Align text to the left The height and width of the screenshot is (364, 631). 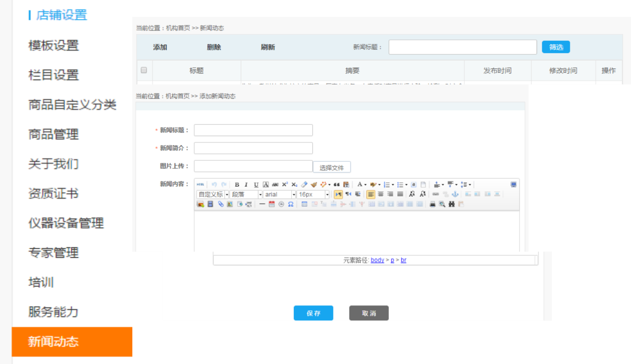click(371, 194)
